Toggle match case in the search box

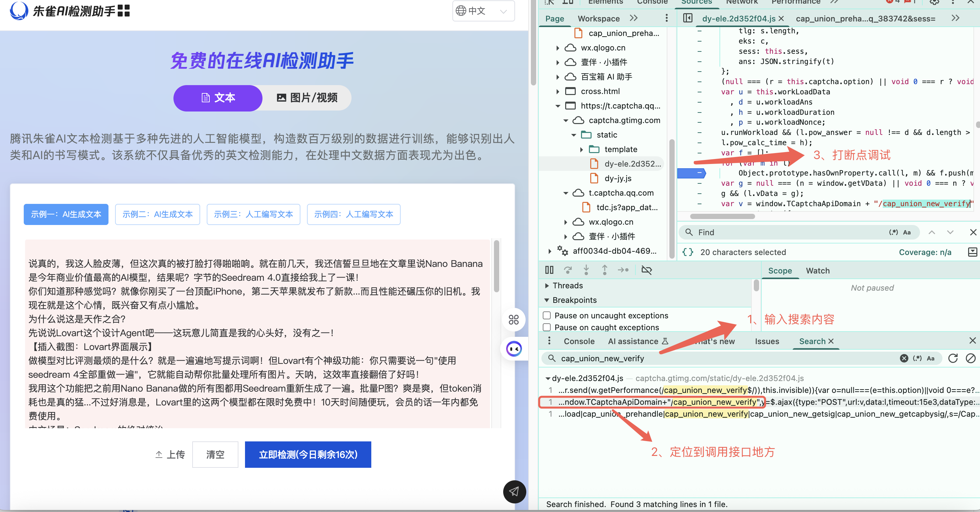931,358
